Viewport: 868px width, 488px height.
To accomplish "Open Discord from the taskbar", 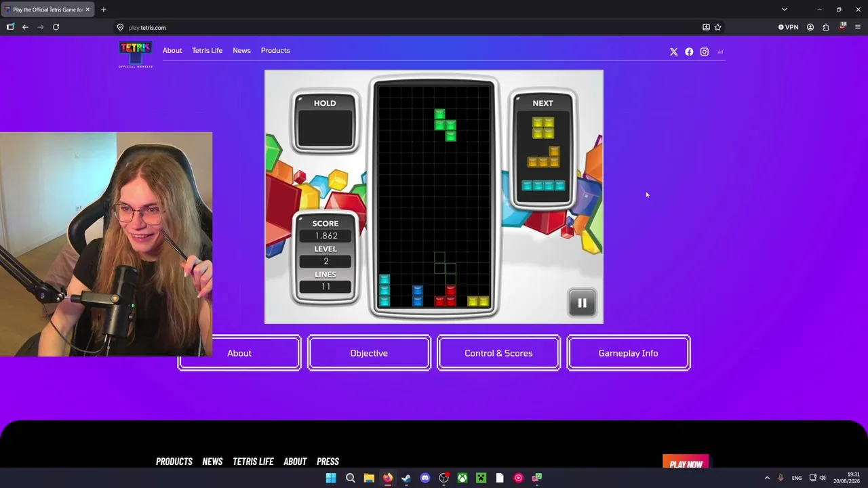I will [x=425, y=478].
